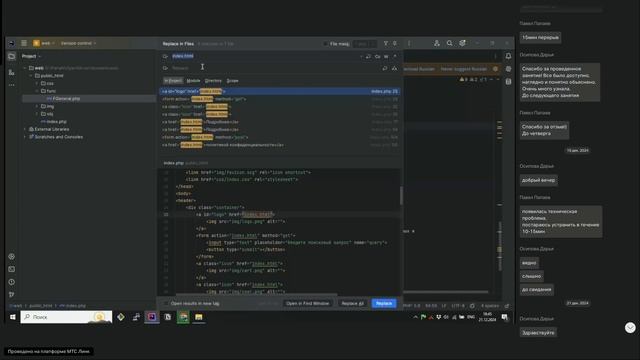Toggle Preserve case in replace field
This screenshot has width=640, height=360.
coord(394,68)
